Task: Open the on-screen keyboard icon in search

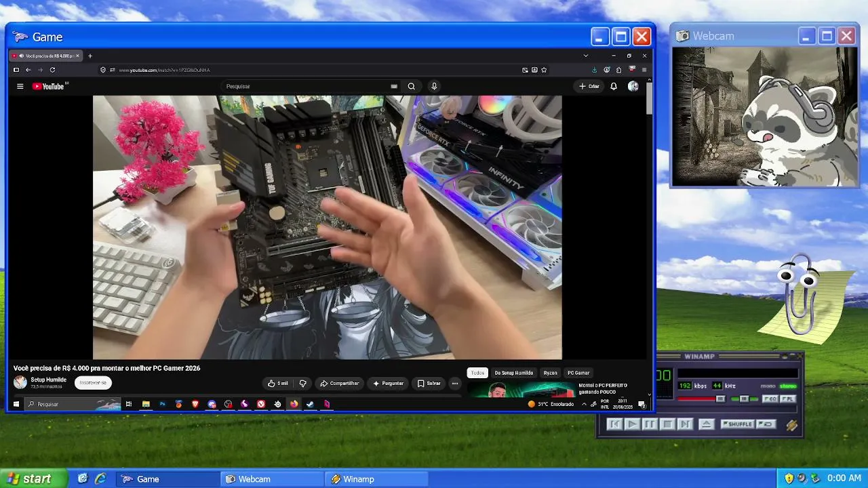Action: (394, 86)
